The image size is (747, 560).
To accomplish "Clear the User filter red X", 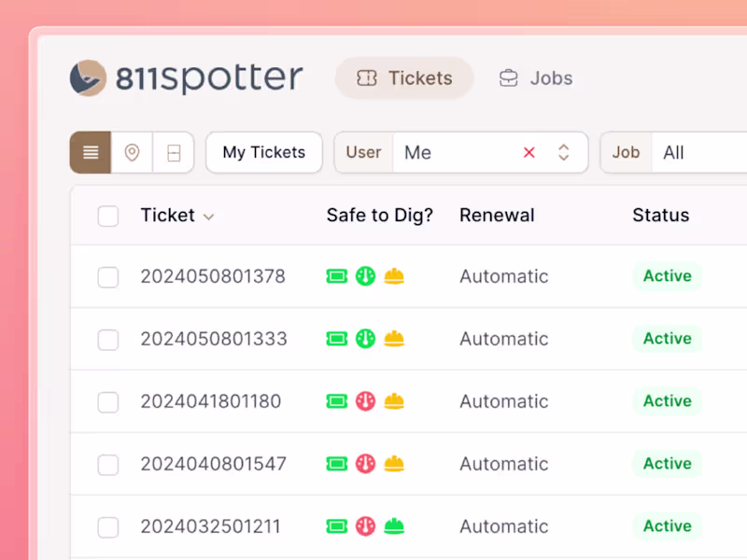I will pos(529,153).
